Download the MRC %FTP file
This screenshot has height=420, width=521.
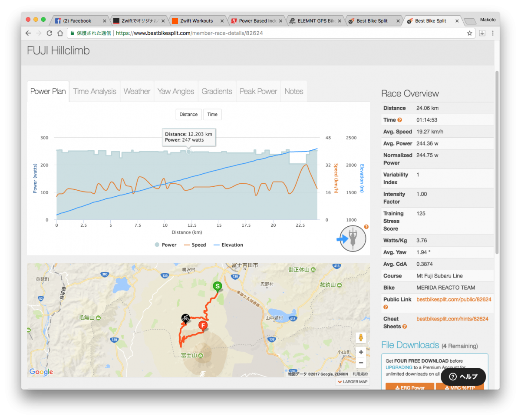pos(459,387)
